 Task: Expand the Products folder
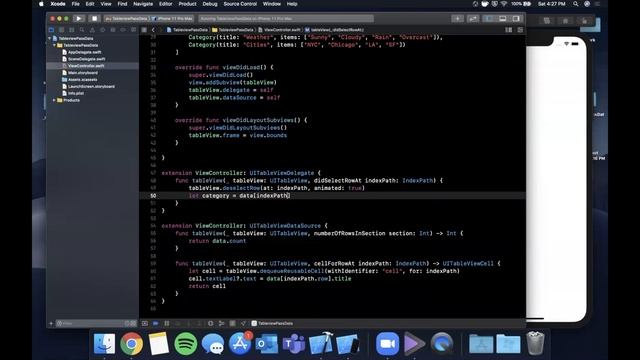54,100
